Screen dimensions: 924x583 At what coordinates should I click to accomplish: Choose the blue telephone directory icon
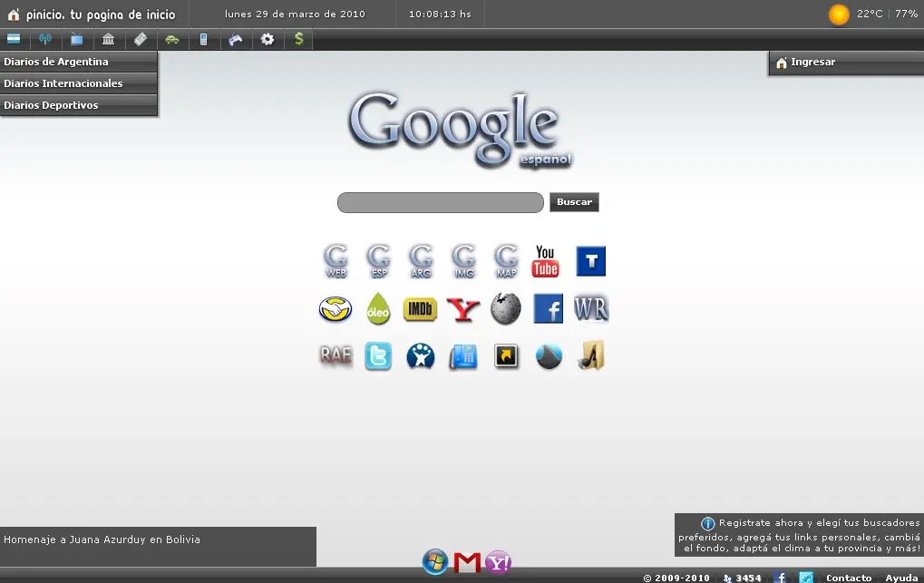[x=463, y=357]
